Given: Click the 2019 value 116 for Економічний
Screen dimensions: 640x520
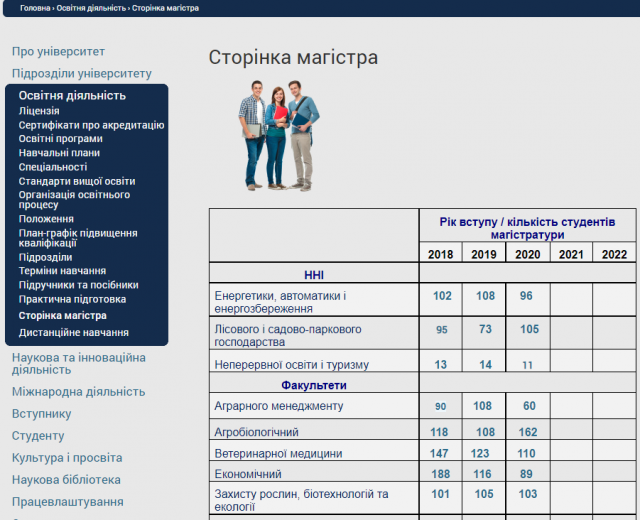Looking at the screenshot, I should (482, 474).
